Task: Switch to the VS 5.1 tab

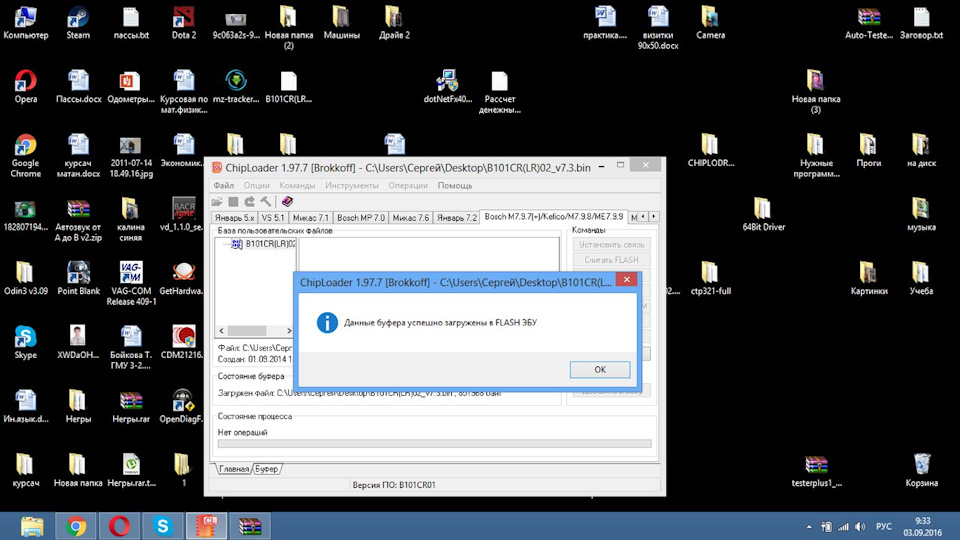Action: (x=272, y=217)
